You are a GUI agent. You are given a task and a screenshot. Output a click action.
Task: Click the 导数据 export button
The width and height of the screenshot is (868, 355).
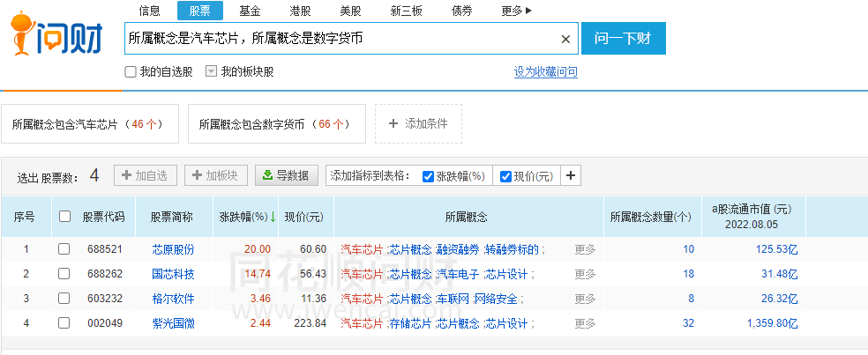tap(287, 175)
